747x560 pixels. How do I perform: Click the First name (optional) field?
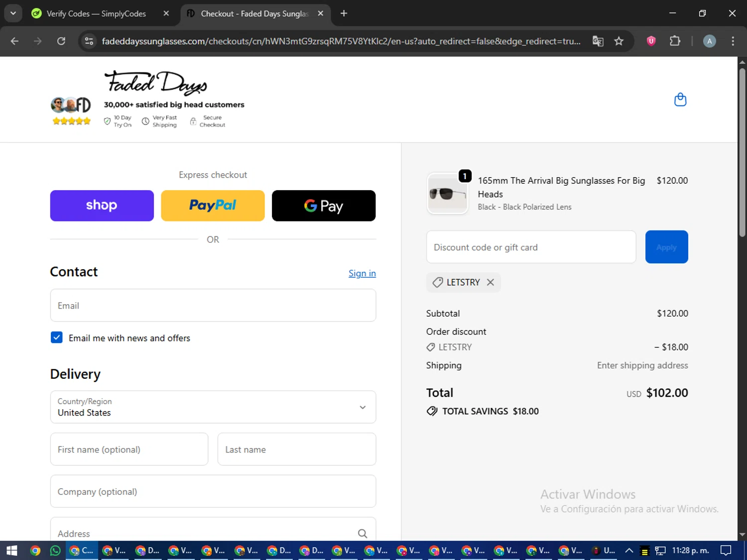(129, 449)
